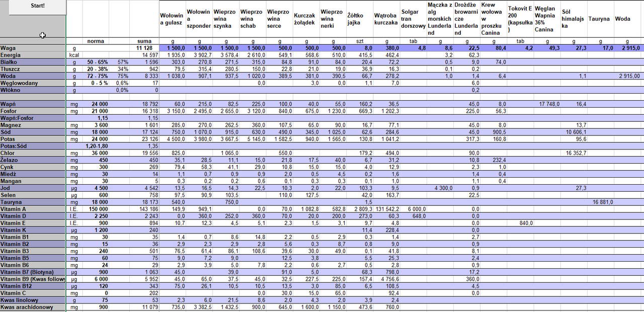The width and height of the screenshot is (644, 312).
Task: Select the Wieprzowina serce column header
Action: coord(279,19)
